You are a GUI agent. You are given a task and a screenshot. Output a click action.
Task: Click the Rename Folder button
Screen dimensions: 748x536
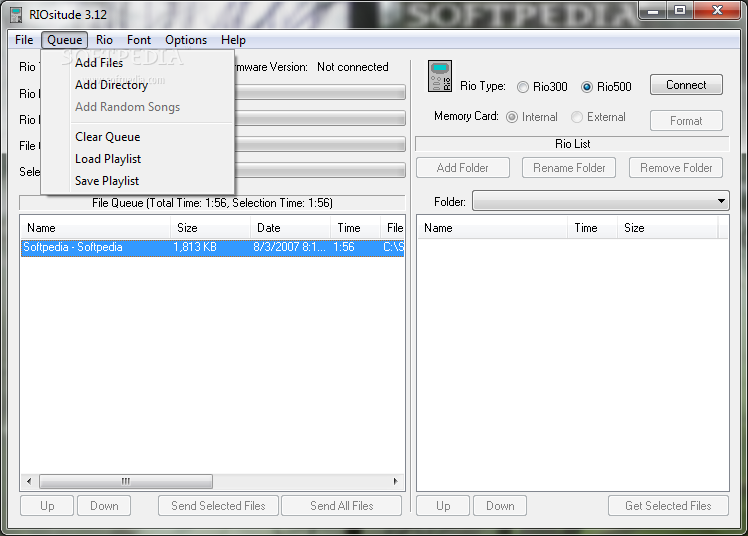pyautogui.click(x=569, y=168)
